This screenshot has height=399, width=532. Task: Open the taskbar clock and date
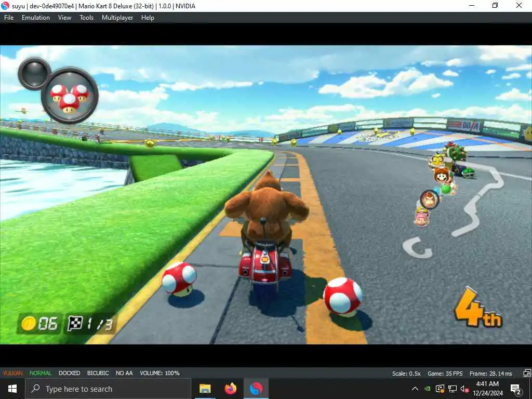pyautogui.click(x=487, y=389)
